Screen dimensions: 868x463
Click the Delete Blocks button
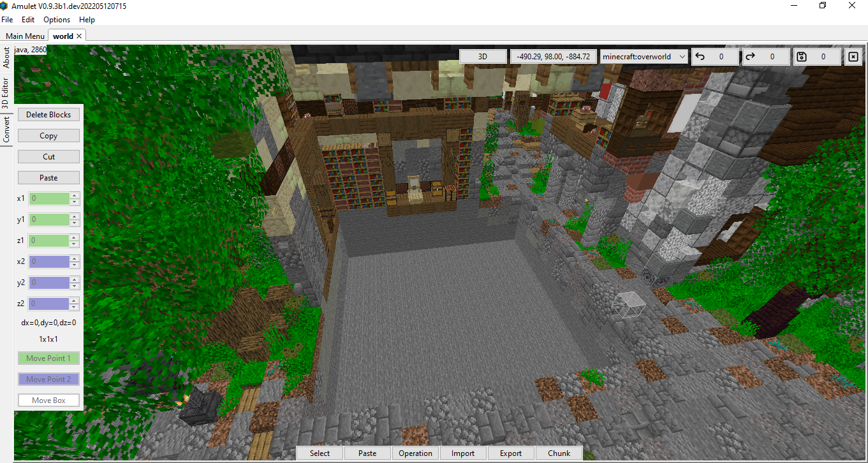[x=48, y=114]
